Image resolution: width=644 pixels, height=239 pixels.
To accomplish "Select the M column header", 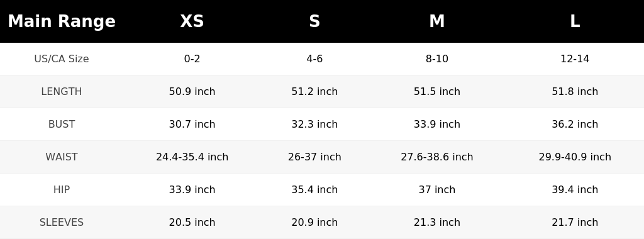I will coord(436,21).
